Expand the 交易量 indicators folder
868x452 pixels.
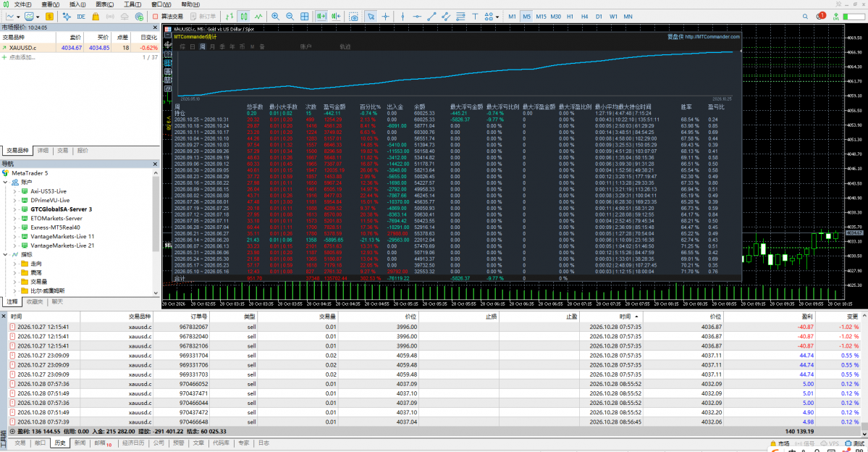(x=15, y=281)
